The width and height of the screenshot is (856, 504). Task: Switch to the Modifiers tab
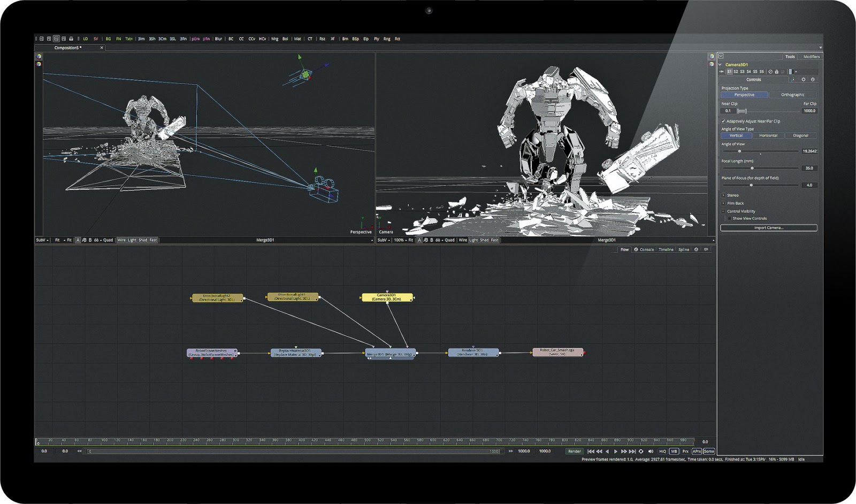click(811, 57)
